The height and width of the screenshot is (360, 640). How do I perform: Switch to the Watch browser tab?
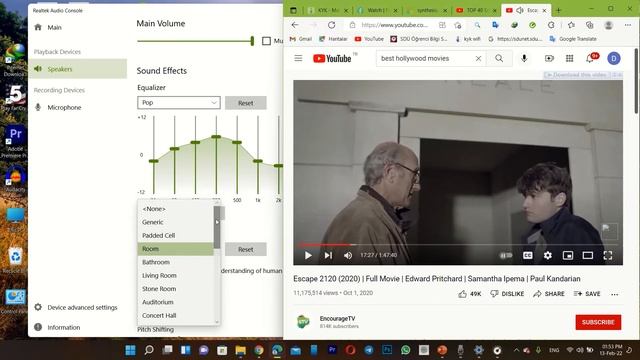[378, 10]
